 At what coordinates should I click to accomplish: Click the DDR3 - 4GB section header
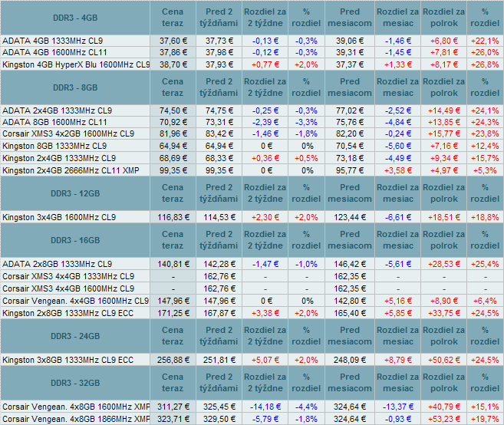point(75,18)
